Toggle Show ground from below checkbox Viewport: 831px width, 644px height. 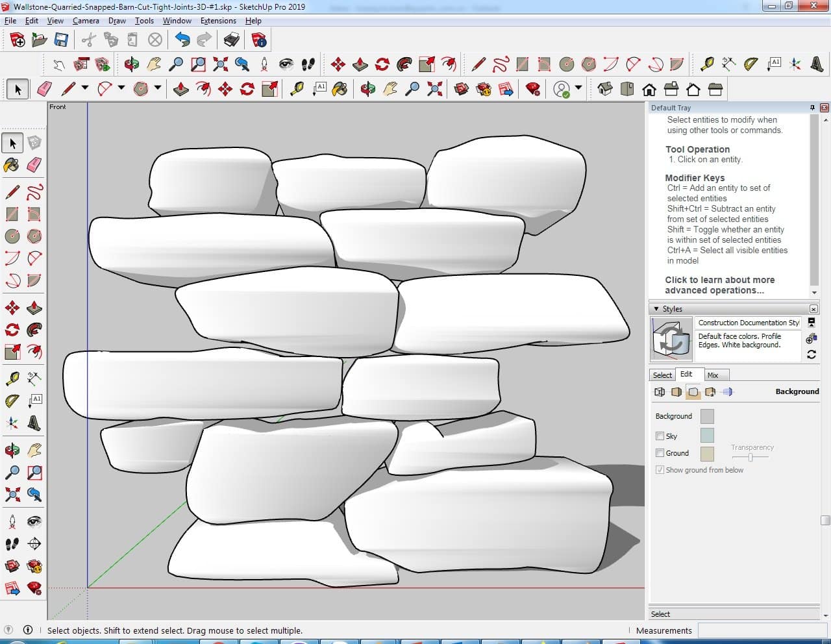click(x=660, y=470)
